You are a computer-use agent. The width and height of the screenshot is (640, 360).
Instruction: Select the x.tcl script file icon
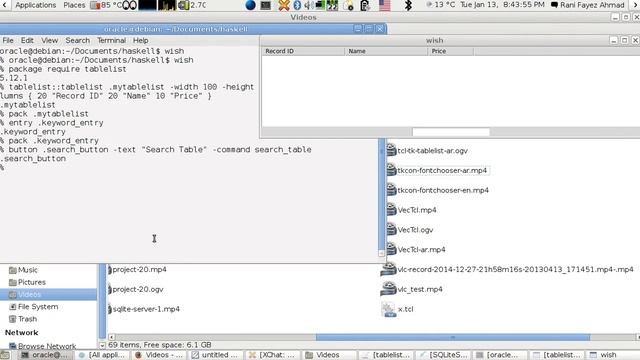(388, 309)
